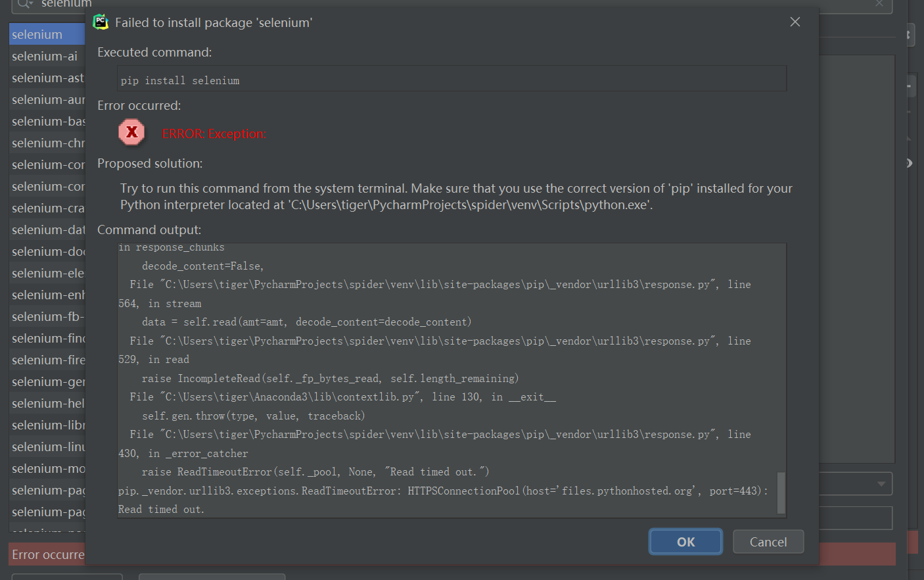Select 'selenium-enh' package entry
Image resolution: width=924 pixels, height=580 pixels.
coord(47,295)
